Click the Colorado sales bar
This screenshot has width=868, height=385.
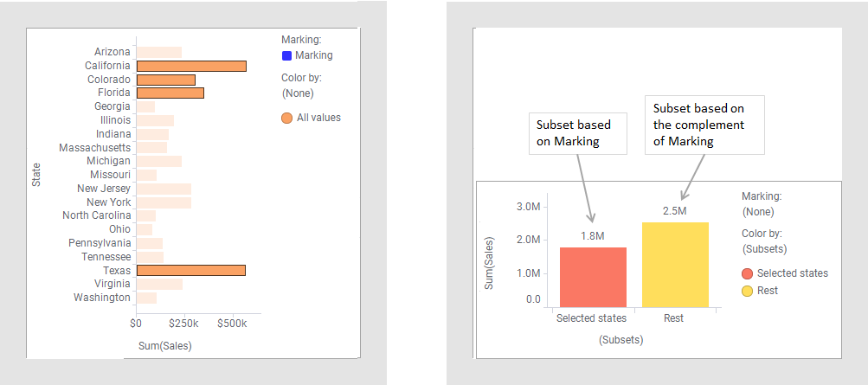166,80
